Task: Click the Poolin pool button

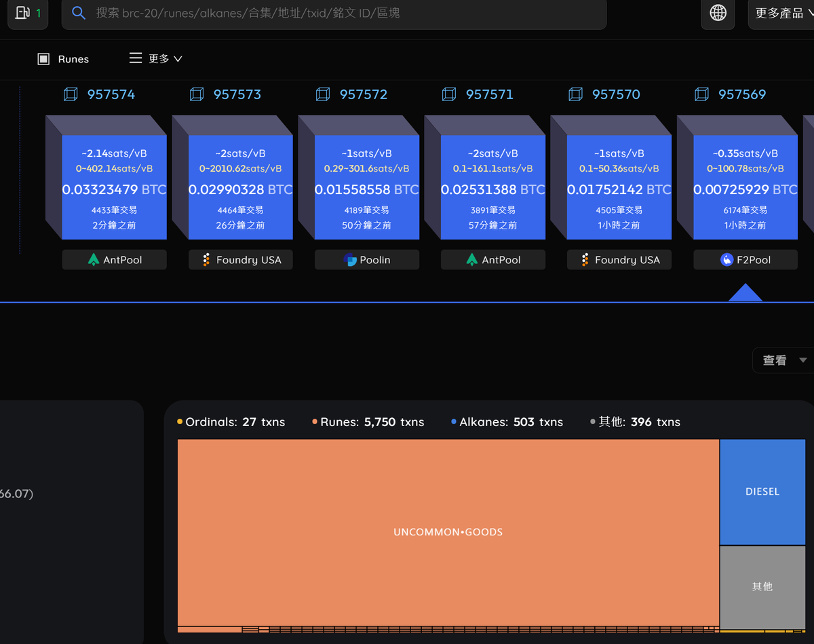Action: click(x=366, y=260)
